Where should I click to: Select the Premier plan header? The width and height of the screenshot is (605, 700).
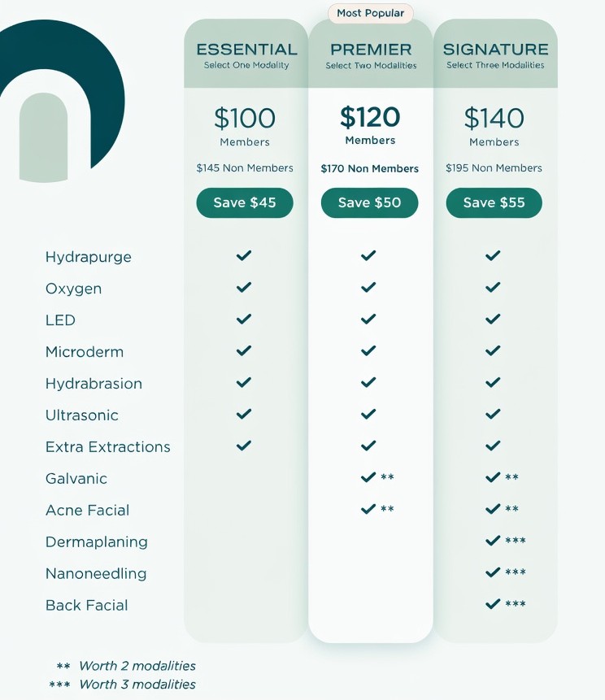point(371,54)
